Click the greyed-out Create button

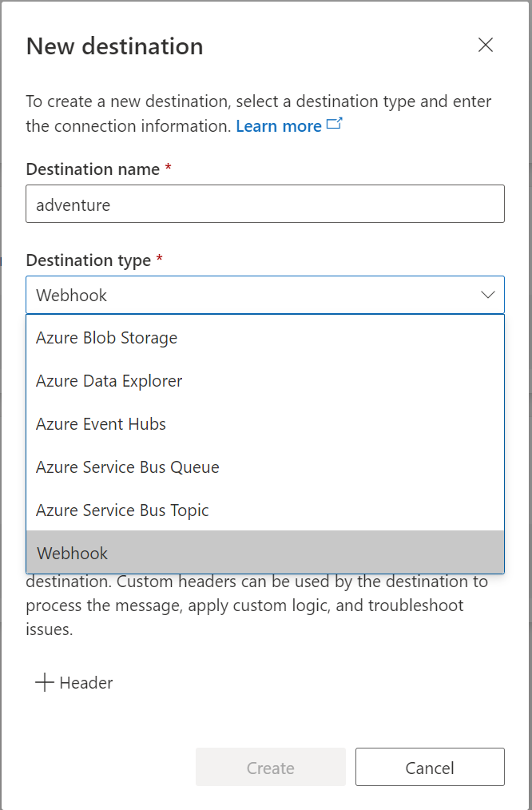point(271,767)
